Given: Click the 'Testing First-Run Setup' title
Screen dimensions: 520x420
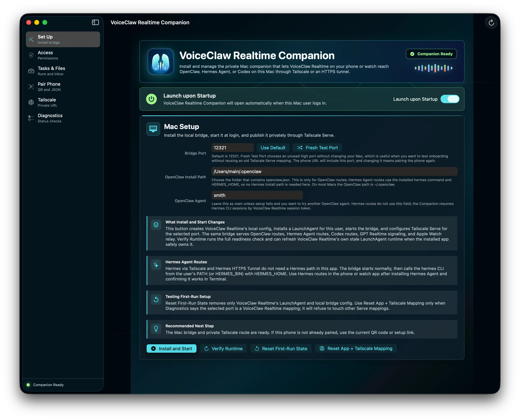Looking at the screenshot, I should coord(188,296).
